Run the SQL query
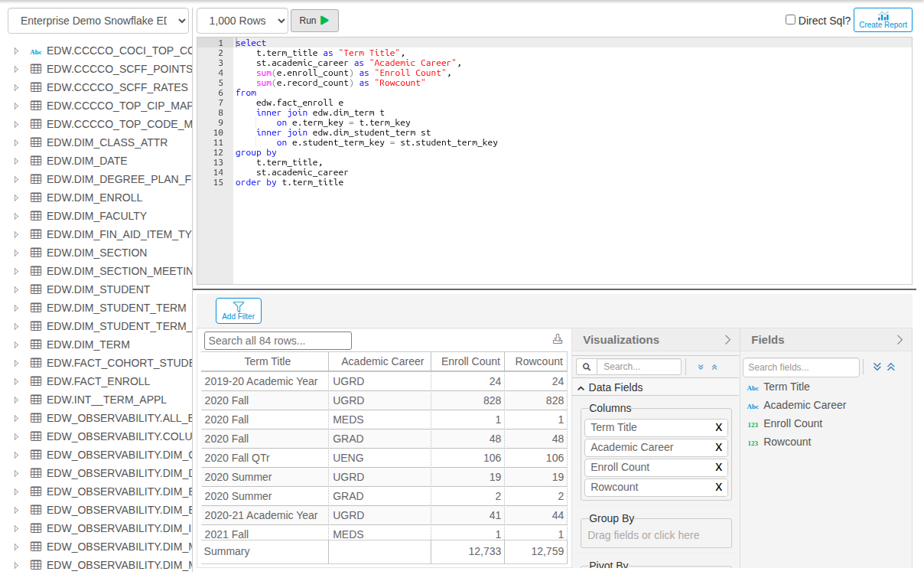Viewport: 924px width, 578px height. pyautogui.click(x=314, y=21)
